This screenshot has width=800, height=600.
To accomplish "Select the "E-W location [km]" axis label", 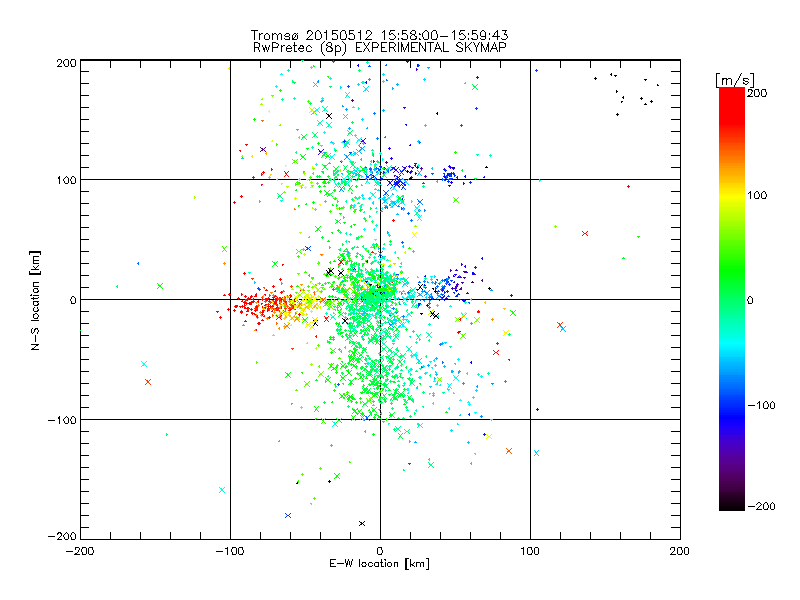I will [x=379, y=564].
